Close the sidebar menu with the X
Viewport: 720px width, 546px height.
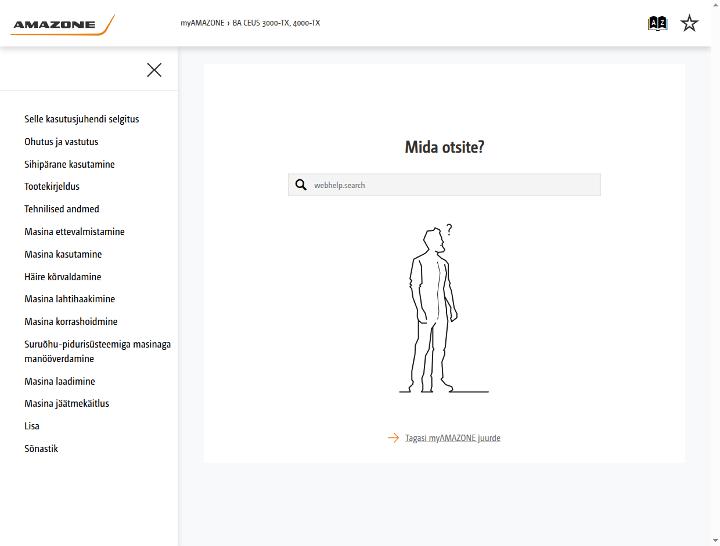[154, 70]
